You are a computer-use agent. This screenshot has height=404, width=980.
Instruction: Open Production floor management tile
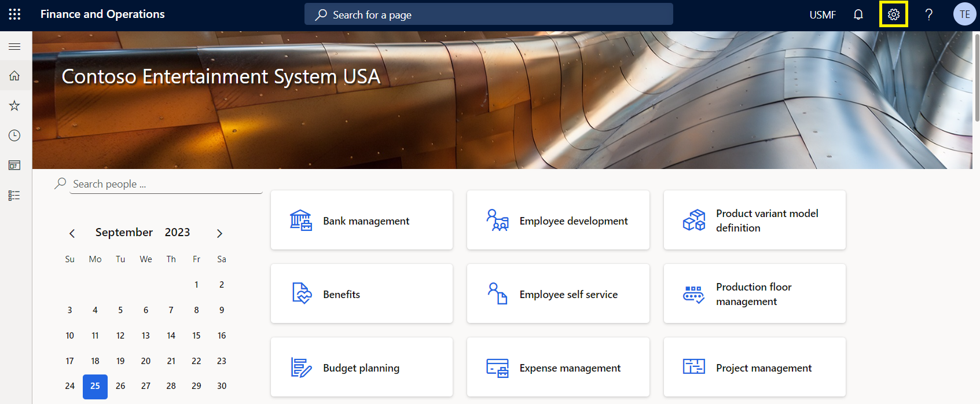[x=755, y=293]
